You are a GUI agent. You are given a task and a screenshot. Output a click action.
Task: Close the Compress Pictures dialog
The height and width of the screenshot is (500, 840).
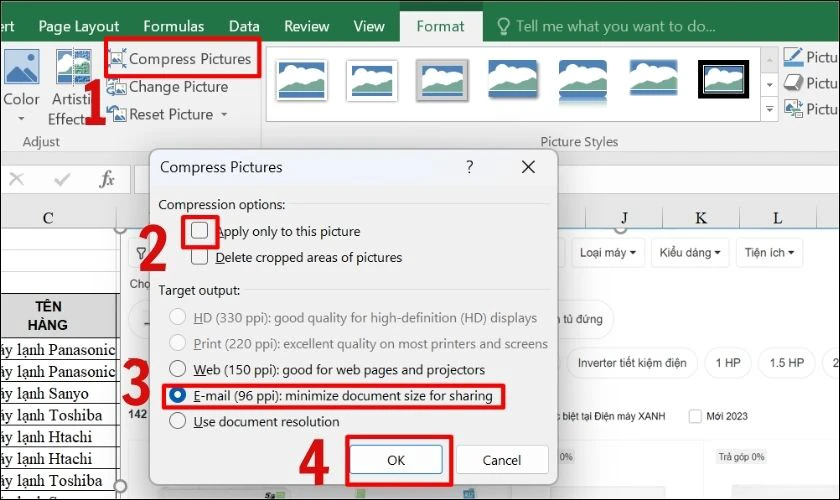[528, 167]
